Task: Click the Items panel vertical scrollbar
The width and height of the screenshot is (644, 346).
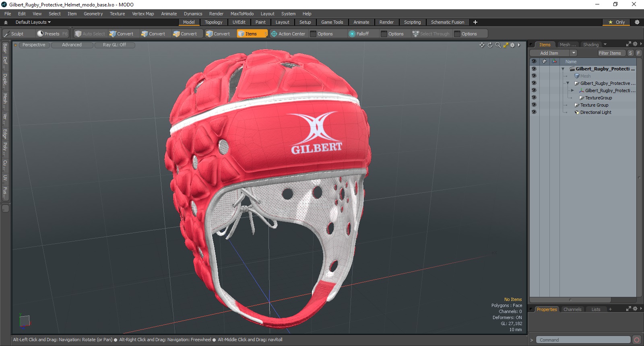Action: point(639,177)
